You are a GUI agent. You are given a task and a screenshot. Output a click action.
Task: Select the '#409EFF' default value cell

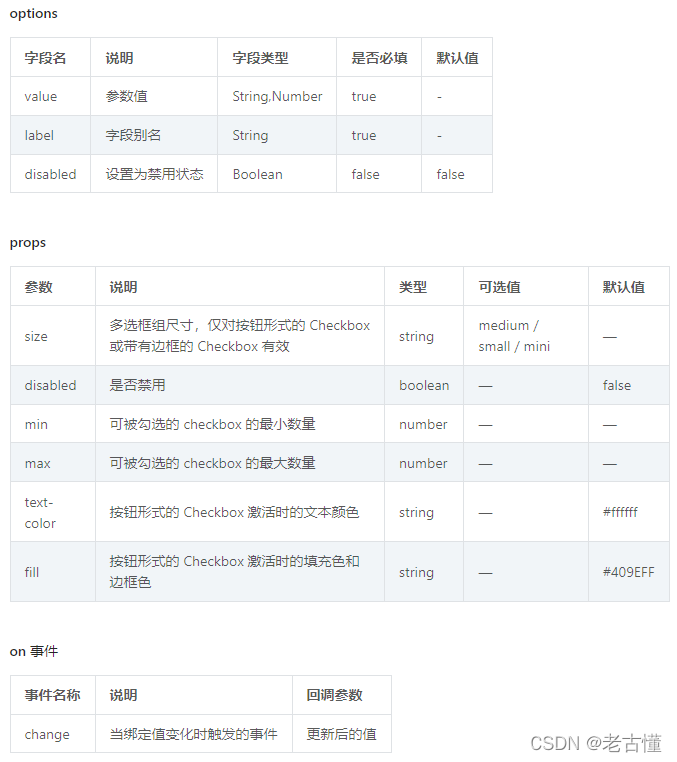tap(628, 572)
